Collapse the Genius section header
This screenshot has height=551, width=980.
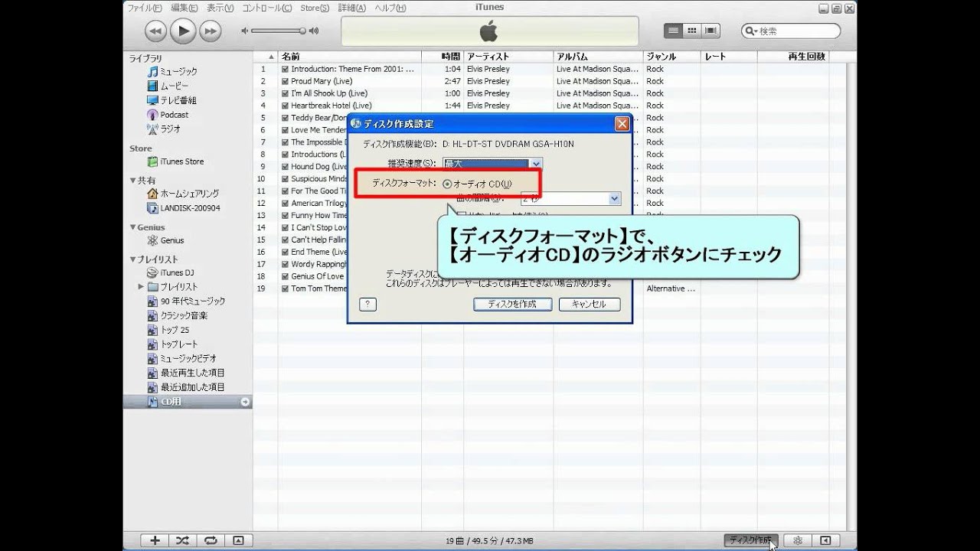(132, 227)
